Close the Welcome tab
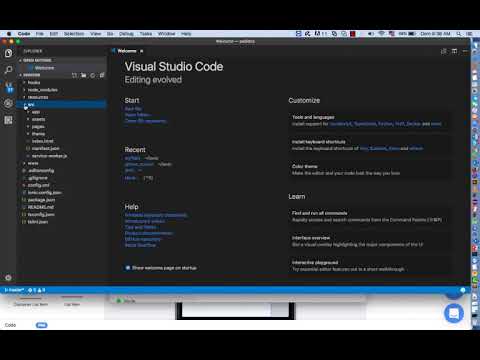The height and width of the screenshot is (360, 480). pos(142,51)
